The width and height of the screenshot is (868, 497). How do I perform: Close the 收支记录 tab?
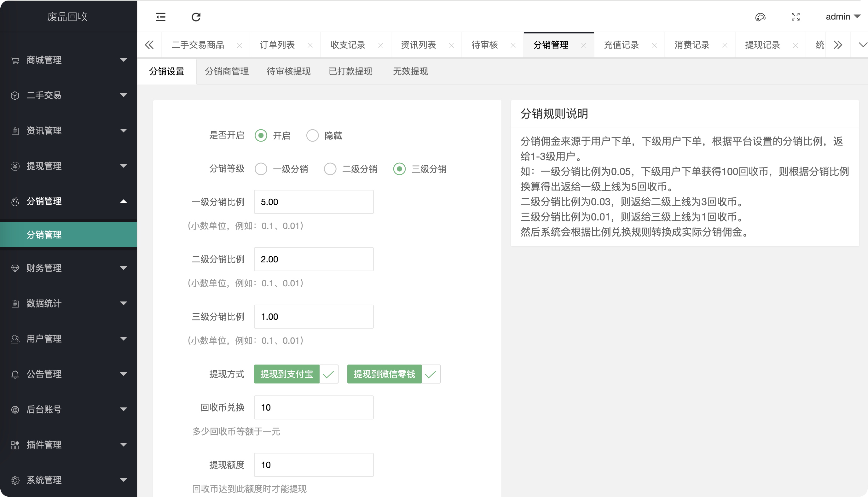tap(381, 45)
